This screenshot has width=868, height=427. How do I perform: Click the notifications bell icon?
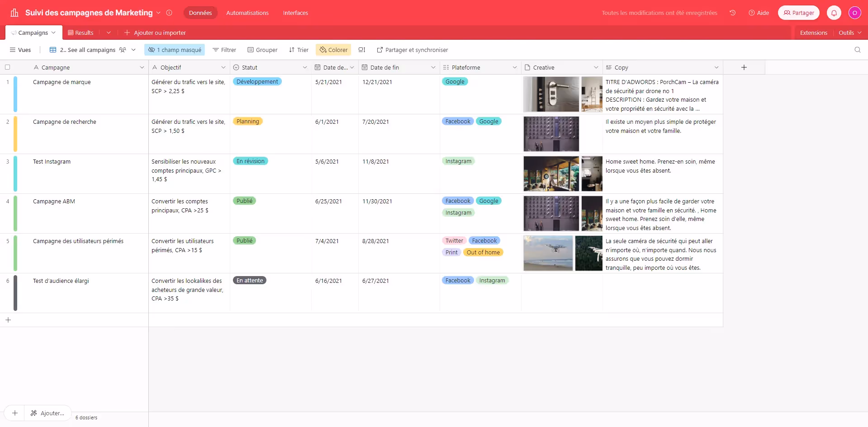coord(834,13)
